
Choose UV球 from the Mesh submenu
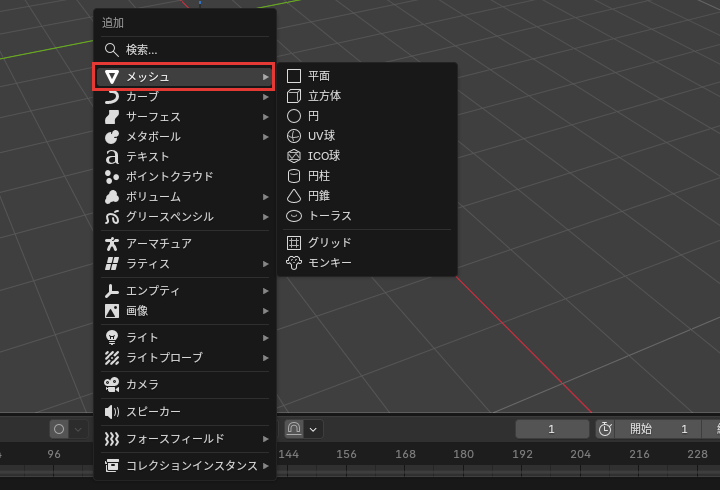pos(367,136)
